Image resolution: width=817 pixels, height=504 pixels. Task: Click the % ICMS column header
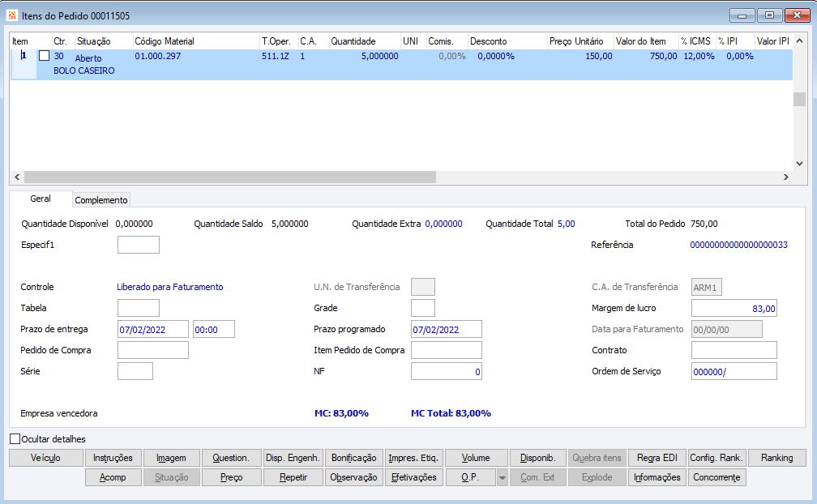[697, 41]
